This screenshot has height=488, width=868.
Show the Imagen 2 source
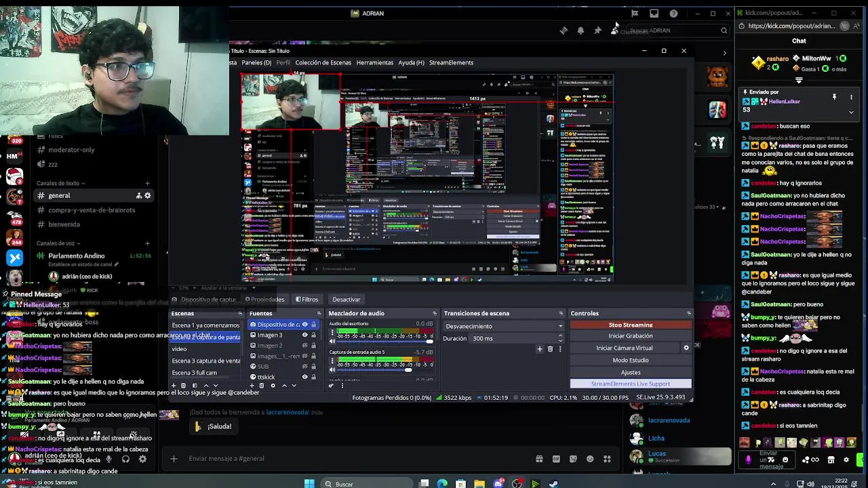304,346
